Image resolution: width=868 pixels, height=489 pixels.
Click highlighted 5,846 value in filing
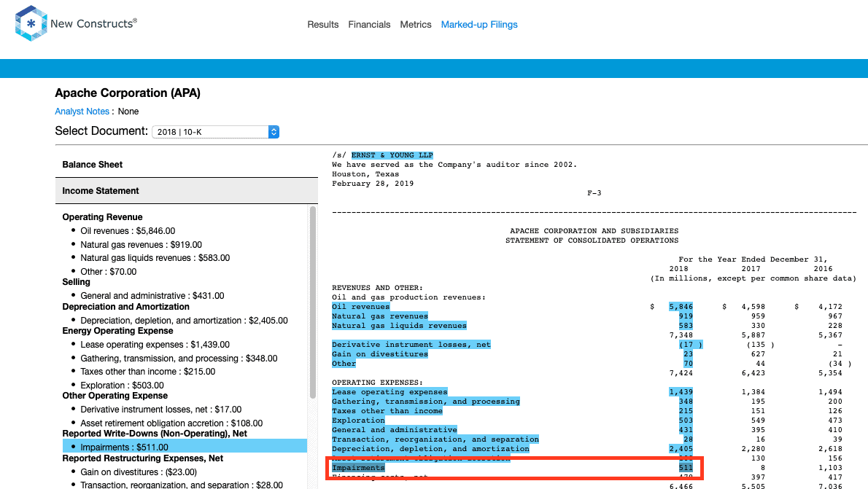tap(681, 307)
